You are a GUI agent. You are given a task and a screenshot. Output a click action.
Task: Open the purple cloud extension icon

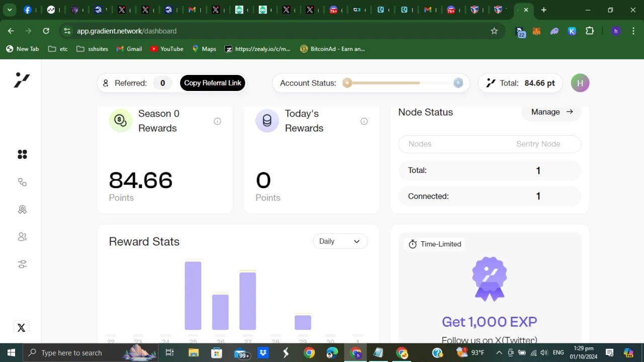[554, 31]
